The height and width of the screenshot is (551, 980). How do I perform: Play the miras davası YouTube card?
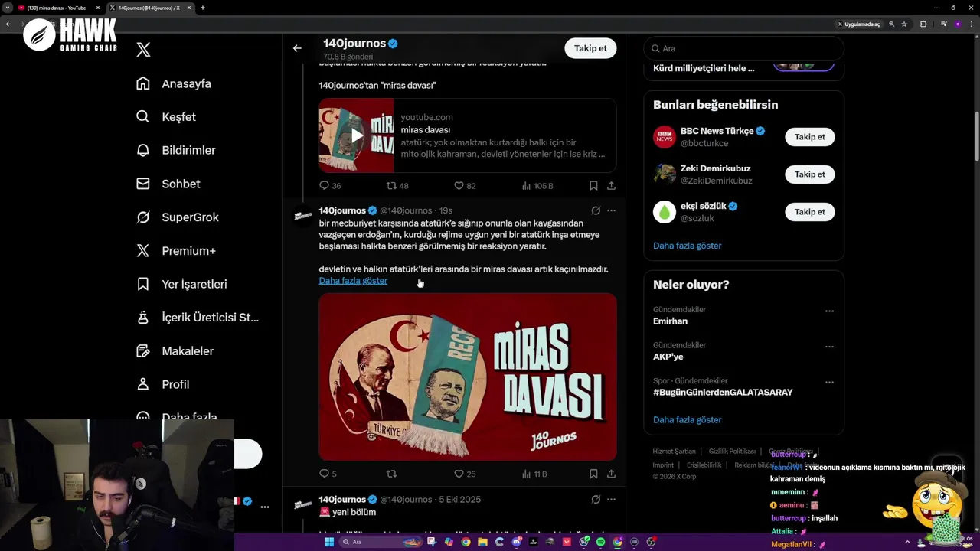tap(357, 135)
